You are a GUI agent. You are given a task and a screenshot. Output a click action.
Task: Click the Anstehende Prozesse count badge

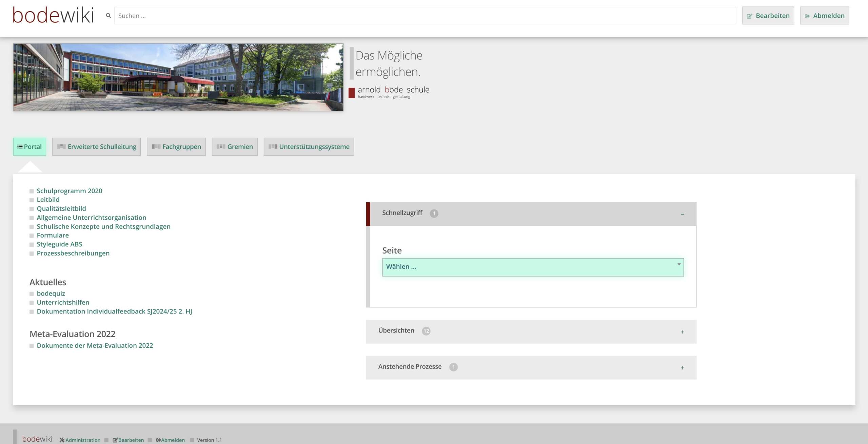click(x=453, y=367)
